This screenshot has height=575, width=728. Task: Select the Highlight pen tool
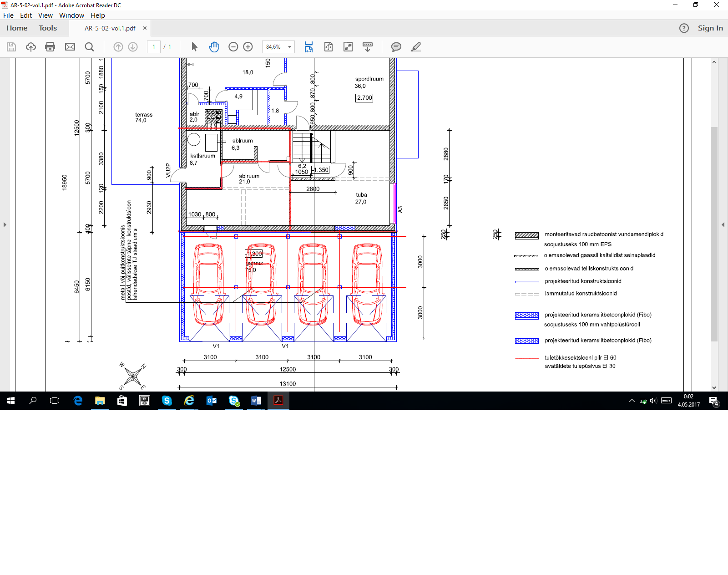(416, 47)
